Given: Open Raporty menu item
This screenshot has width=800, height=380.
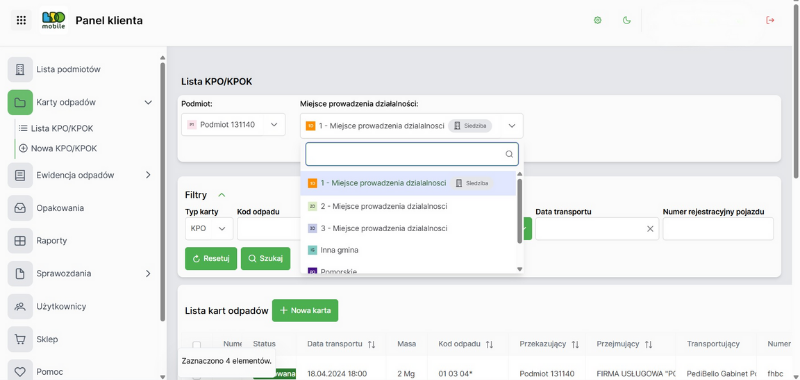Looking at the screenshot, I should [52, 241].
